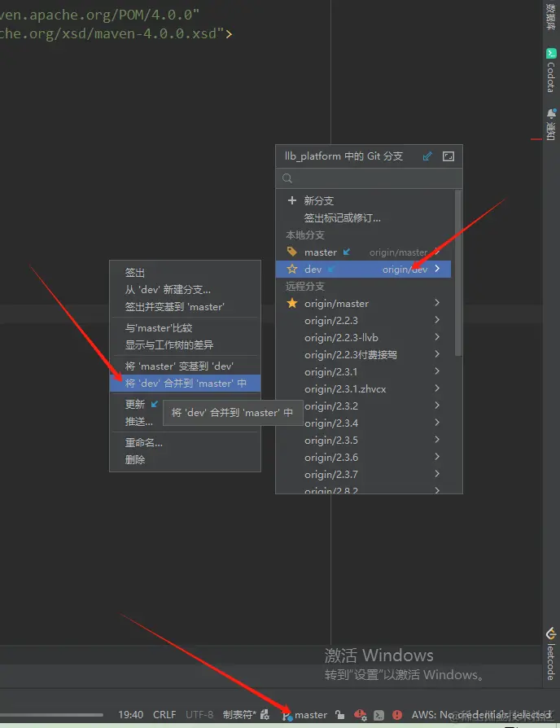Toggle the favorite star on dev branch

point(292,269)
